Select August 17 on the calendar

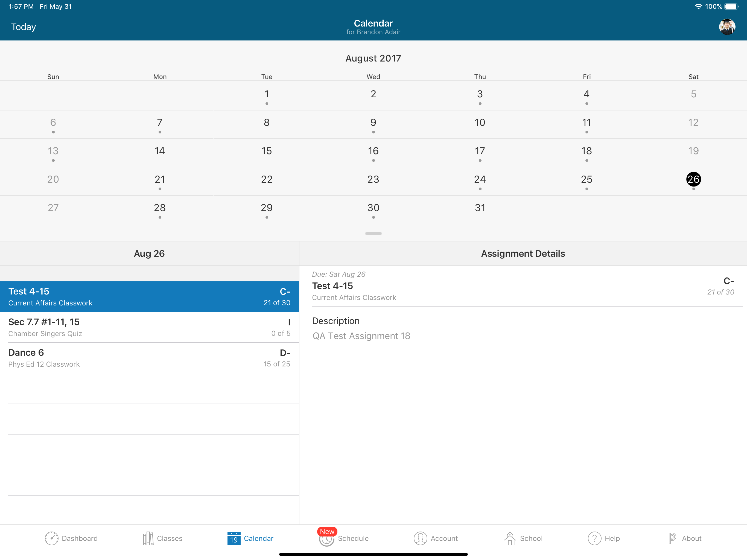480,151
